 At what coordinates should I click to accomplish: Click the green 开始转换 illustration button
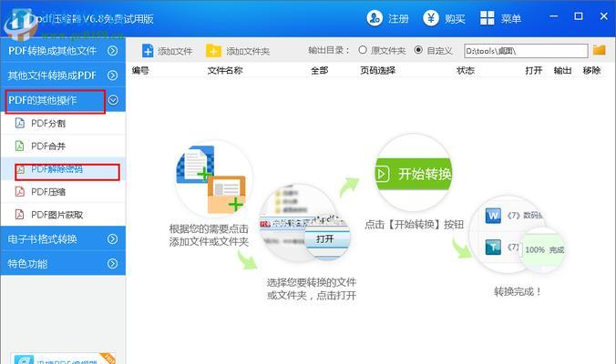click(x=413, y=174)
